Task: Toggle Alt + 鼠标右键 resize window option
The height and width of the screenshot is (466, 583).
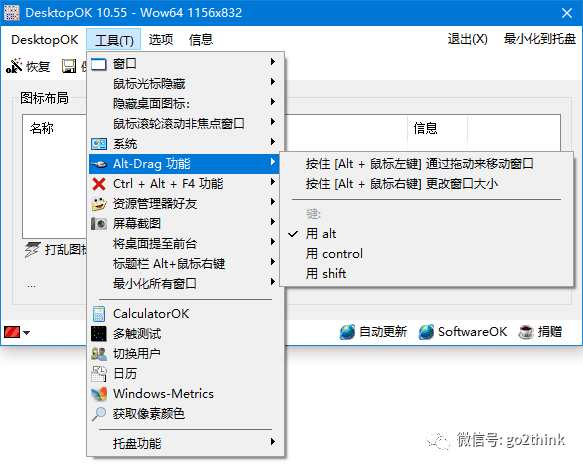Action: (x=426, y=184)
